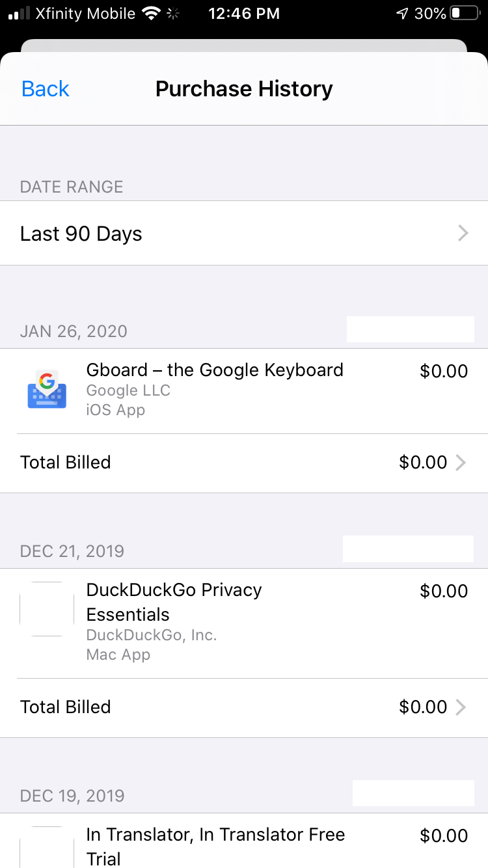Tap the 12:46 PM clock

point(244,14)
